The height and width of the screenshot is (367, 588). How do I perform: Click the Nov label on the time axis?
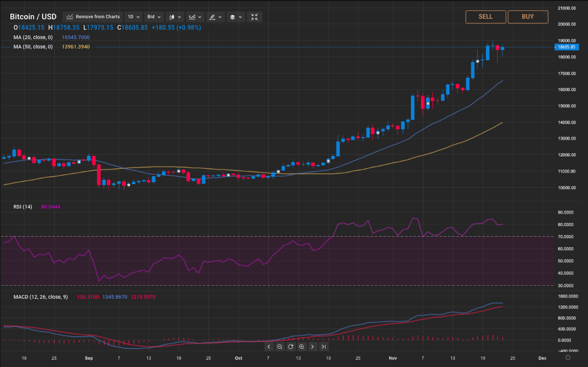(x=393, y=358)
